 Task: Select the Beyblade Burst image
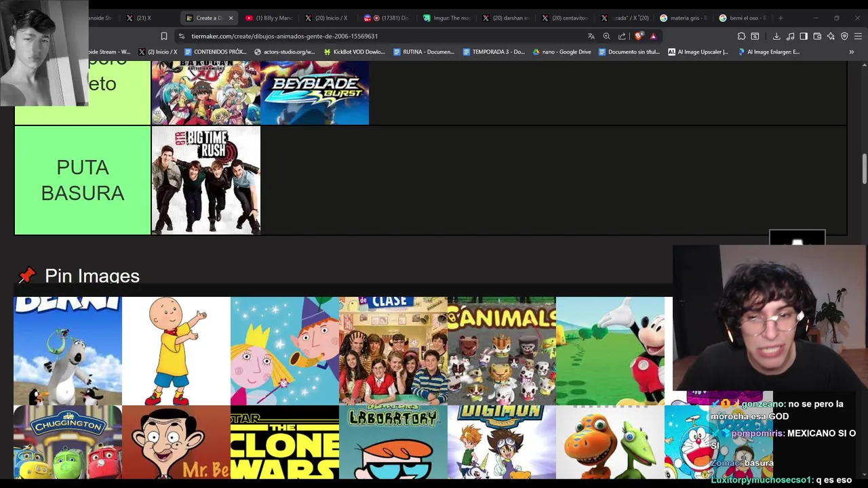315,93
